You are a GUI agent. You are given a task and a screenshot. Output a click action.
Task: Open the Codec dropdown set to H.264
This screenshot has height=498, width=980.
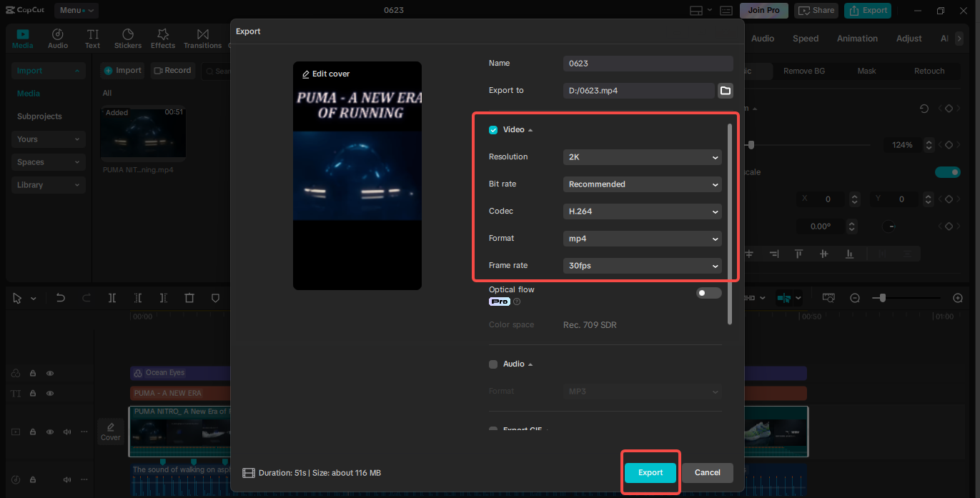click(x=643, y=211)
